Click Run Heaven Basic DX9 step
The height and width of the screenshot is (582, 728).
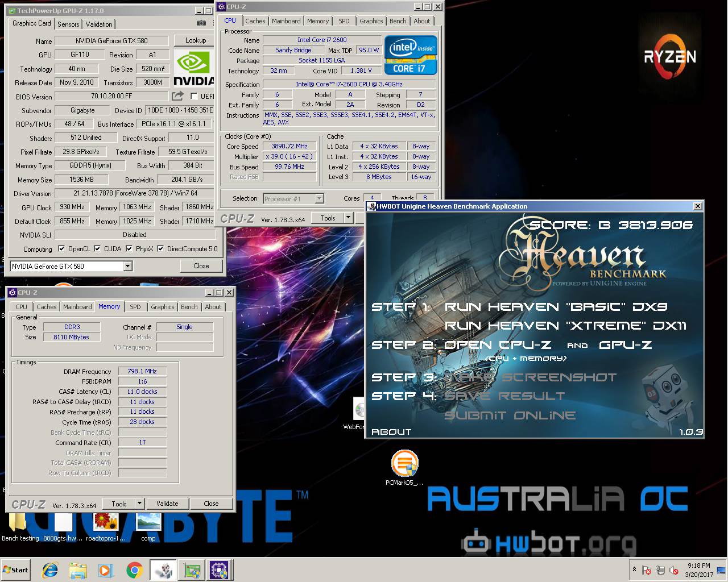[556, 307]
